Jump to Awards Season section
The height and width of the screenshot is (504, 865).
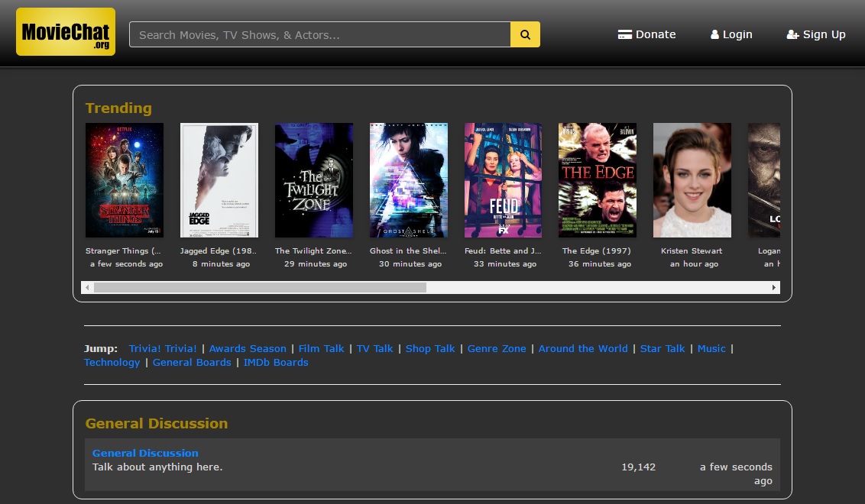pos(248,348)
